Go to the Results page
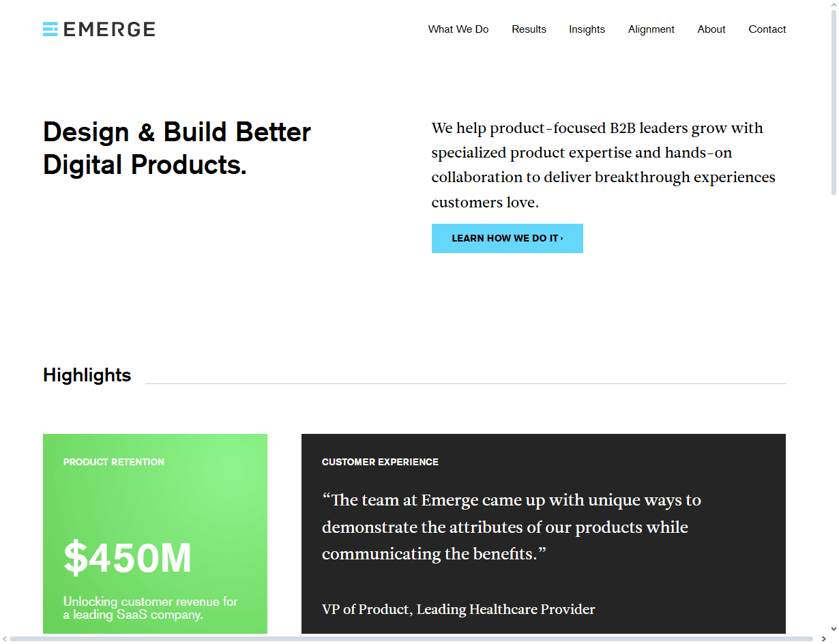Image resolution: width=839 pixels, height=644 pixels. click(529, 29)
